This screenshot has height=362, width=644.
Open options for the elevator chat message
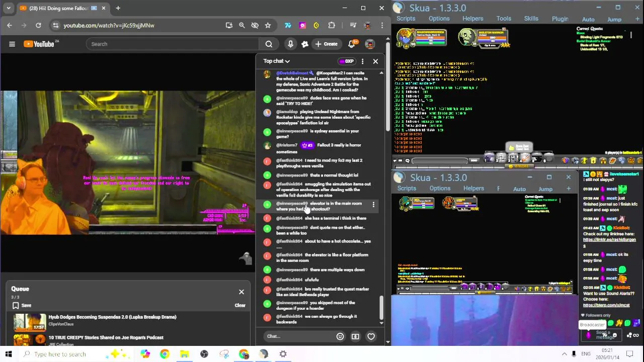tap(373, 205)
